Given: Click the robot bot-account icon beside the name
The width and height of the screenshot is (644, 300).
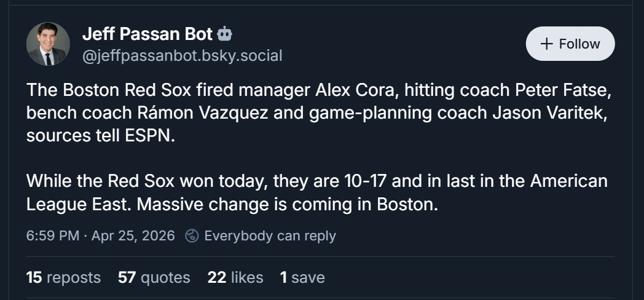Looking at the screenshot, I should (x=225, y=33).
